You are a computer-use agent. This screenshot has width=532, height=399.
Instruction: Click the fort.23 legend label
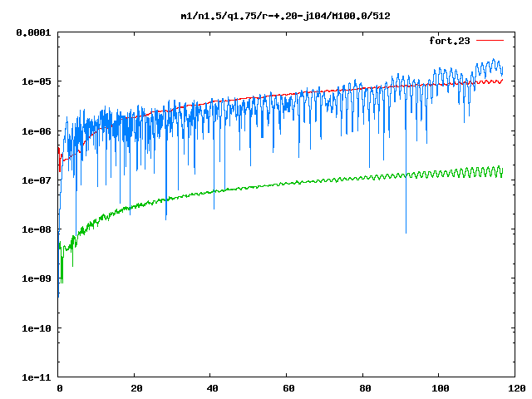pyautogui.click(x=450, y=41)
